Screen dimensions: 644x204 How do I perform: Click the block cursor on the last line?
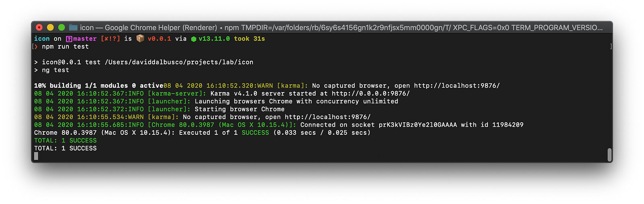(x=36, y=156)
